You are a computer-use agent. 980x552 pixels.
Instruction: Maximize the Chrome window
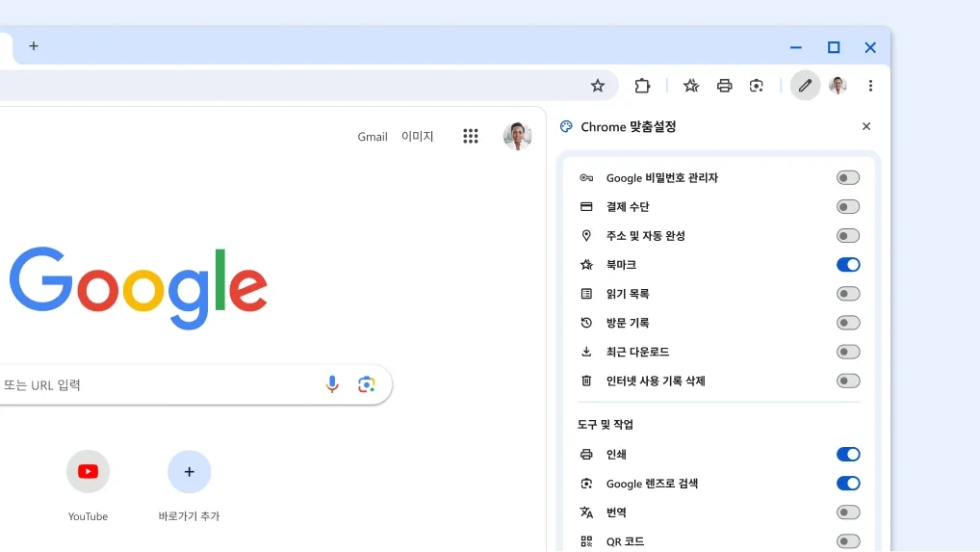[x=834, y=47]
